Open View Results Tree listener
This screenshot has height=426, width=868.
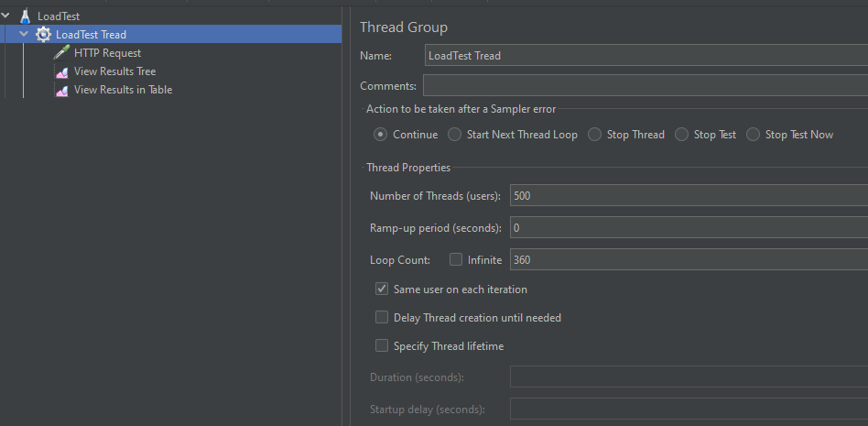114,71
